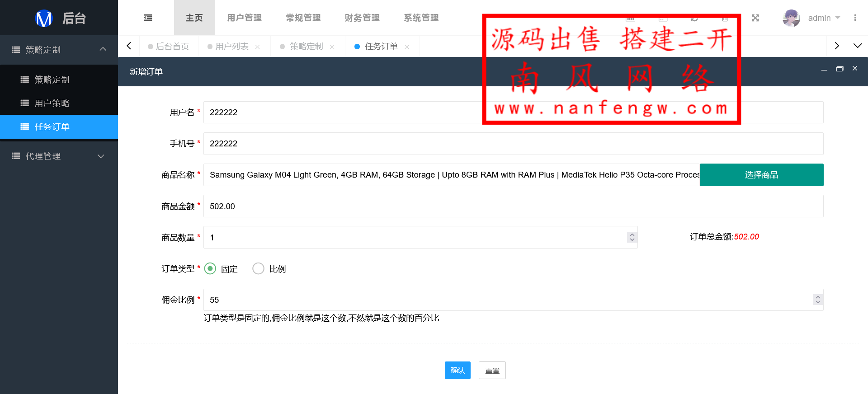Close the 用户列表 tab
Image resolution: width=868 pixels, height=394 pixels.
click(258, 47)
